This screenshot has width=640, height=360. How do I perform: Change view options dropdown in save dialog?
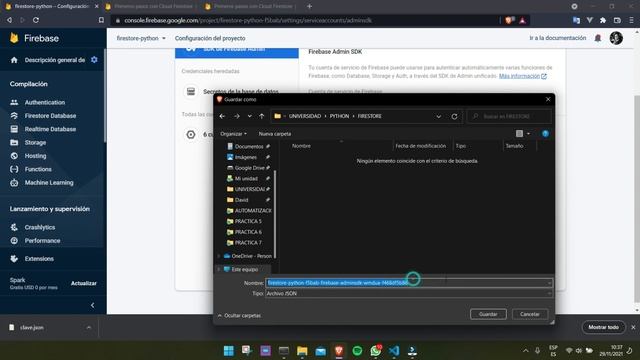(528, 133)
